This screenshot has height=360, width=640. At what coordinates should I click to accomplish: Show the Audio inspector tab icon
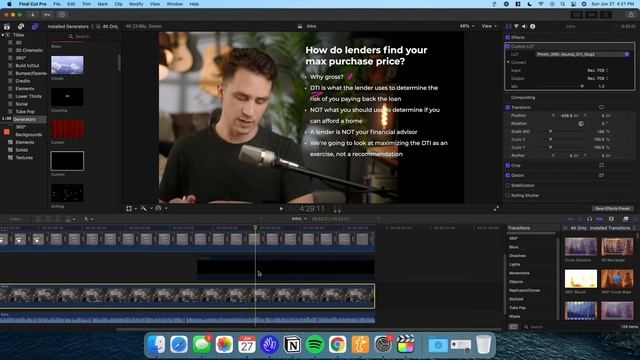pos(524,26)
